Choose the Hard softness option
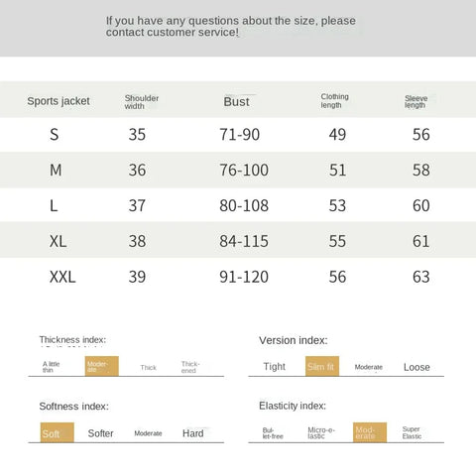Viewport: 476px width, 476px height. pyautogui.click(x=193, y=433)
